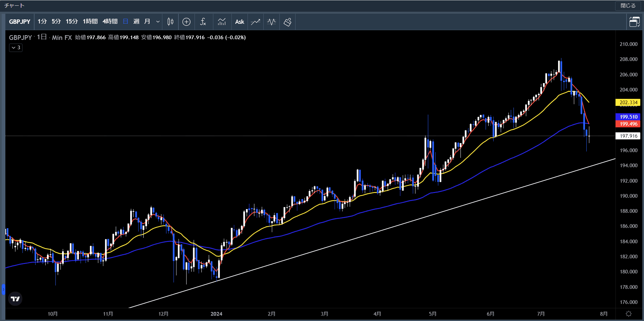Image resolution: width=644 pixels, height=321 pixels.
Task: Open the left drawing panel expander
Action: (x=3, y=289)
